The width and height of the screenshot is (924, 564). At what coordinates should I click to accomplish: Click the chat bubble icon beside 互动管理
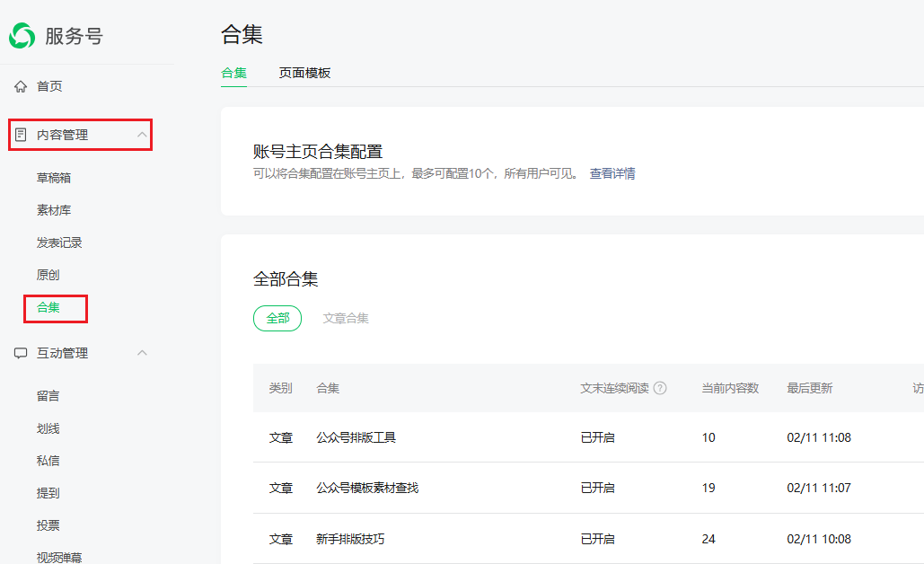pos(21,354)
